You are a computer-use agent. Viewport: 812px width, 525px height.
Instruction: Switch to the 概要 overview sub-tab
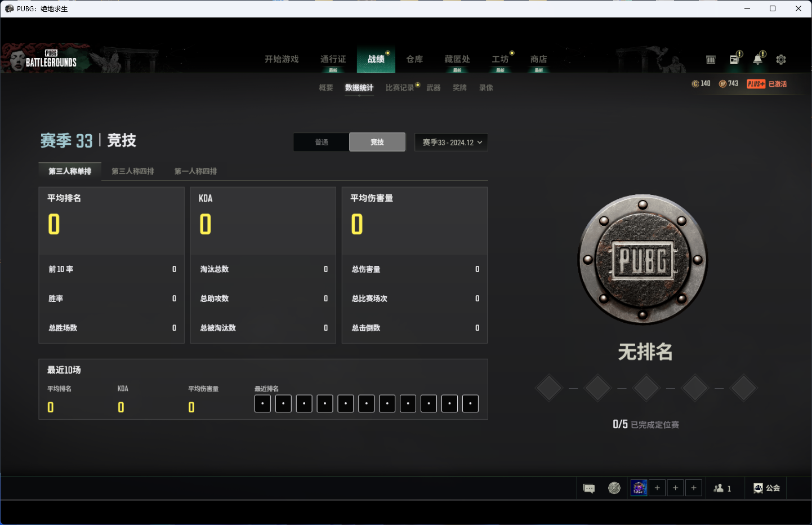[x=326, y=88]
